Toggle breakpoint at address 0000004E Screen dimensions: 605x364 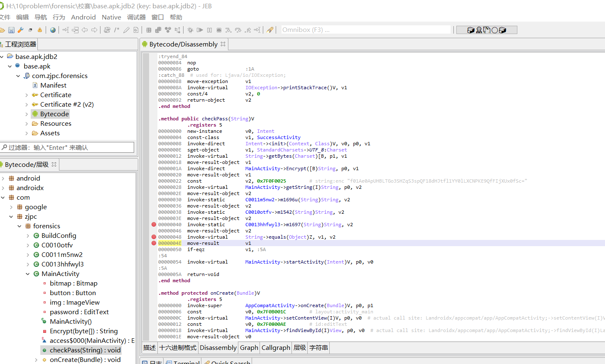[x=154, y=243]
